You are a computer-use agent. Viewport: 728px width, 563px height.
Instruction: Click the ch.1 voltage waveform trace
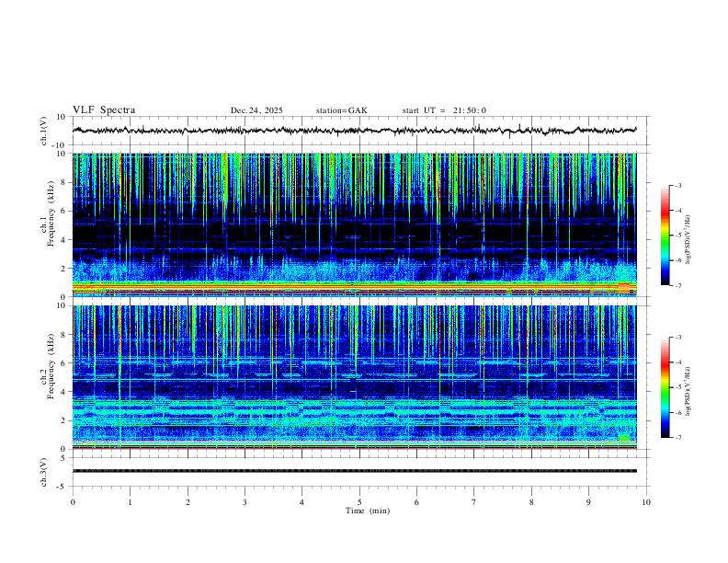354,131
